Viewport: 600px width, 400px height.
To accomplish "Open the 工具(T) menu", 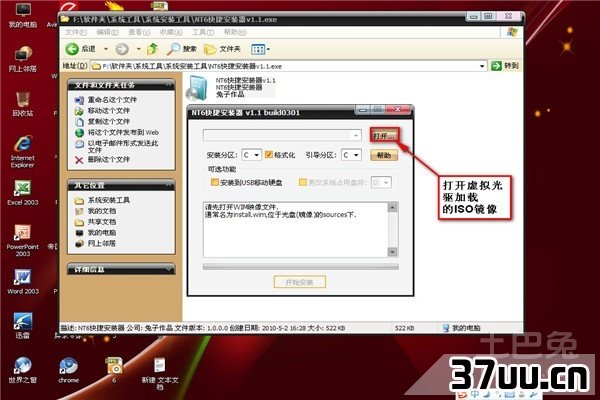I will coord(203,32).
